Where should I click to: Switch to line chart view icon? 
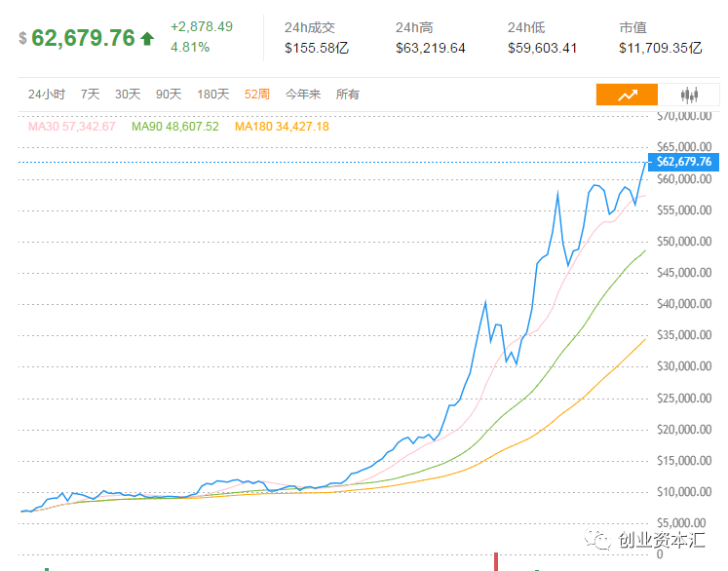pos(627,95)
